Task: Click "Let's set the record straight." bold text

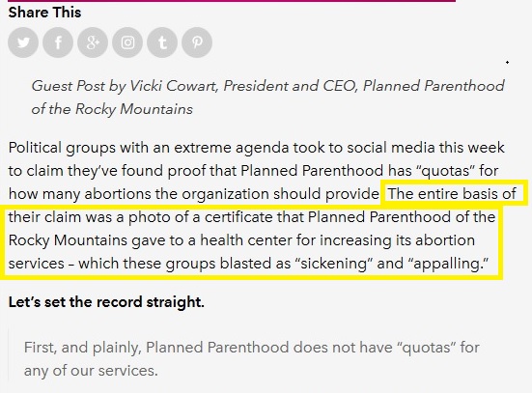Action: coord(106,302)
